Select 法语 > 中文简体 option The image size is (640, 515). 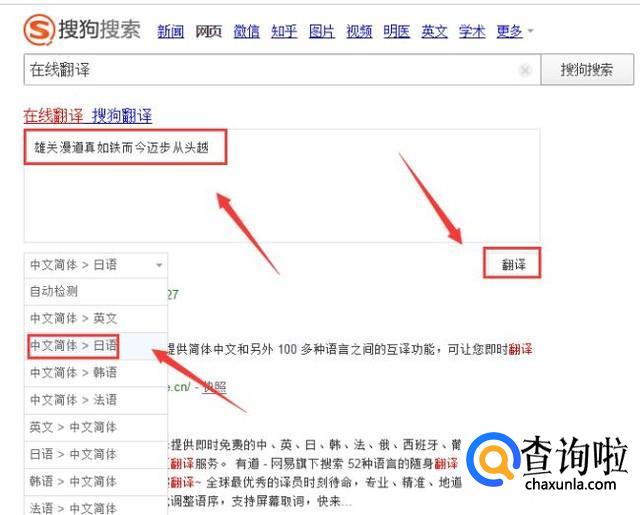point(96,506)
